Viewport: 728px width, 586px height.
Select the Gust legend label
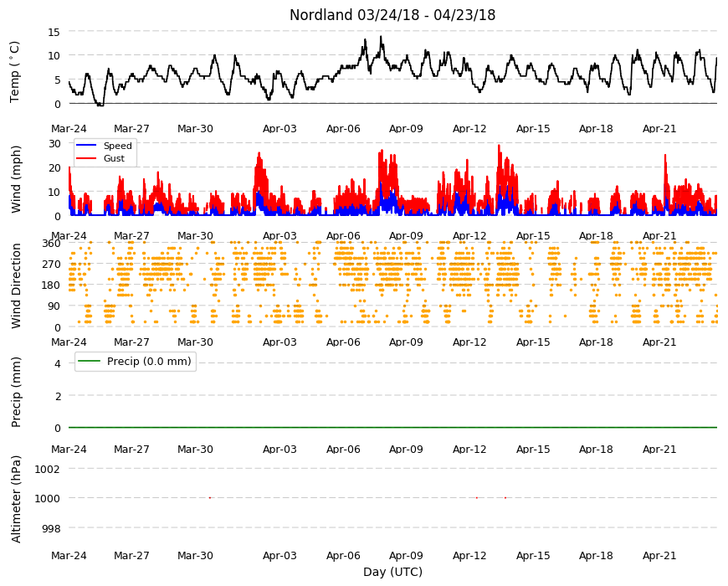pyautogui.click(x=114, y=158)
